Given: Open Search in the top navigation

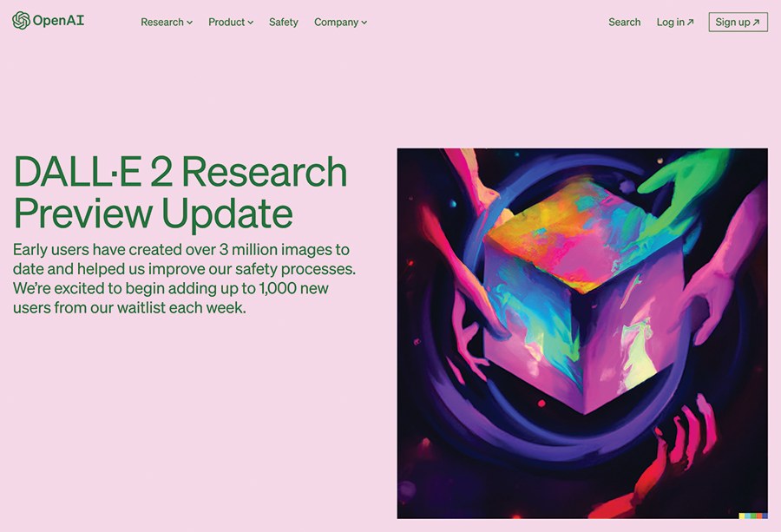Looking at the screenshot, I should (624, 22).
